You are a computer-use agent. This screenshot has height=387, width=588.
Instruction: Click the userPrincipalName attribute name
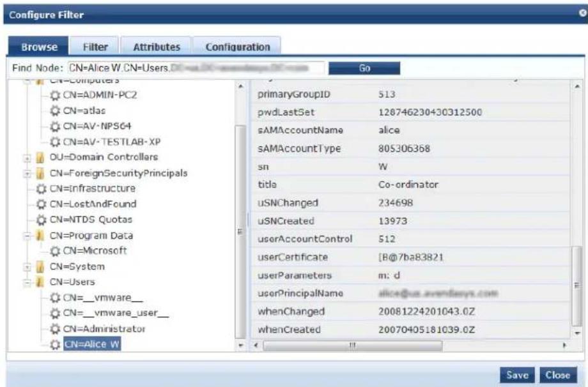[300, 293]
